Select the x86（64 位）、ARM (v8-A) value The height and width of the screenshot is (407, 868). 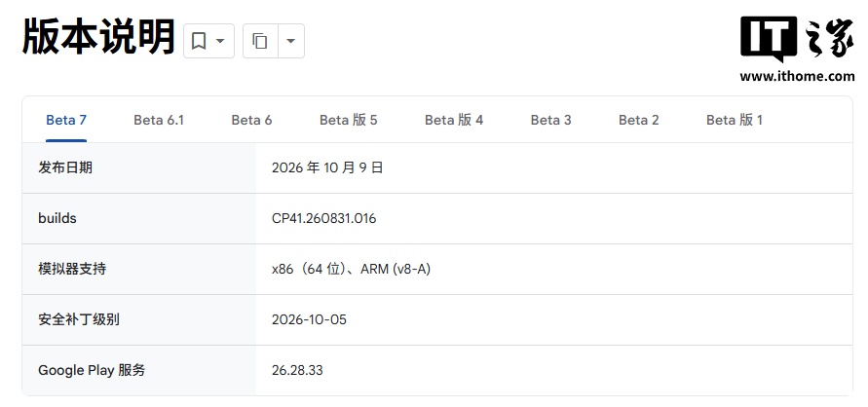pyautogui.click(x=351, y=270)
